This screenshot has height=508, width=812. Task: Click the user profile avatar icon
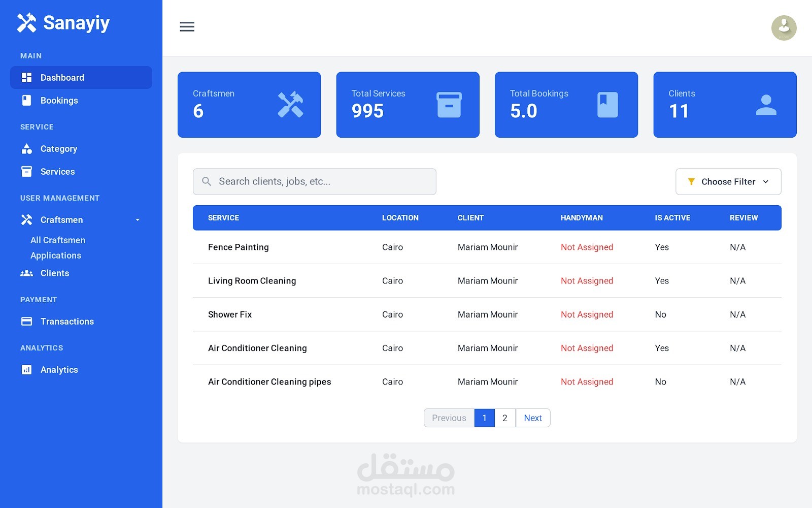point(783,27)
